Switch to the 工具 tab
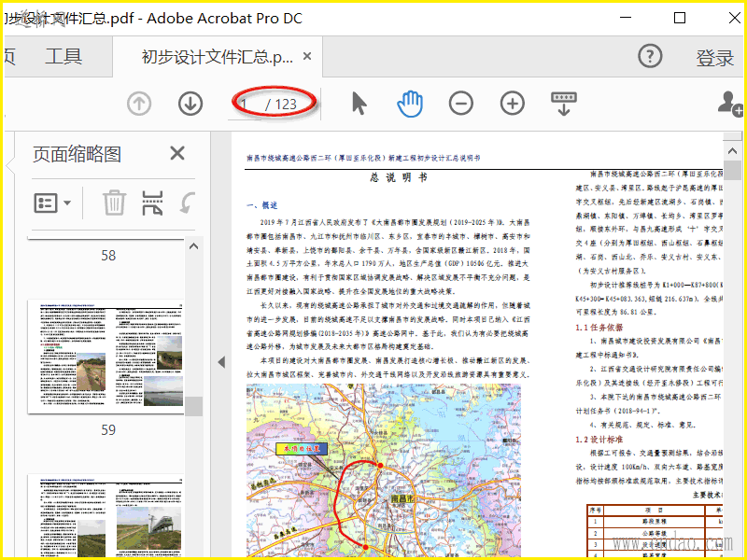The image size is (747, 560). tap(63, 56)
